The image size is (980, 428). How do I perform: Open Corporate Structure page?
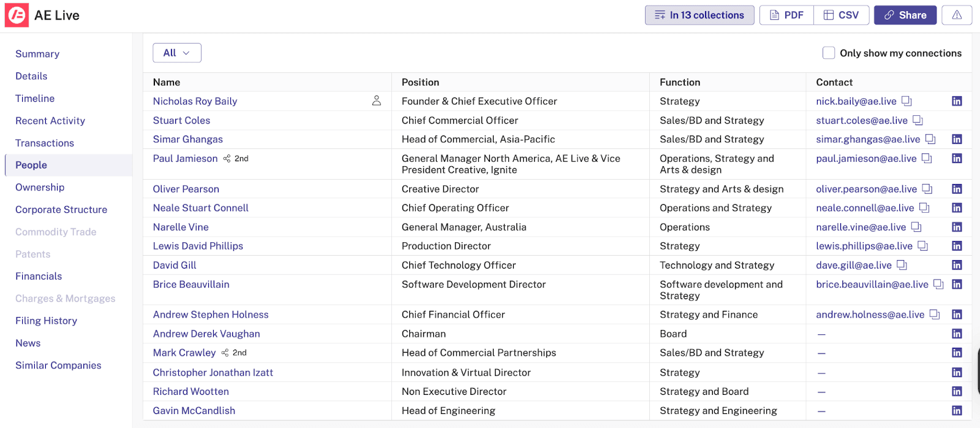coord(61,210)
